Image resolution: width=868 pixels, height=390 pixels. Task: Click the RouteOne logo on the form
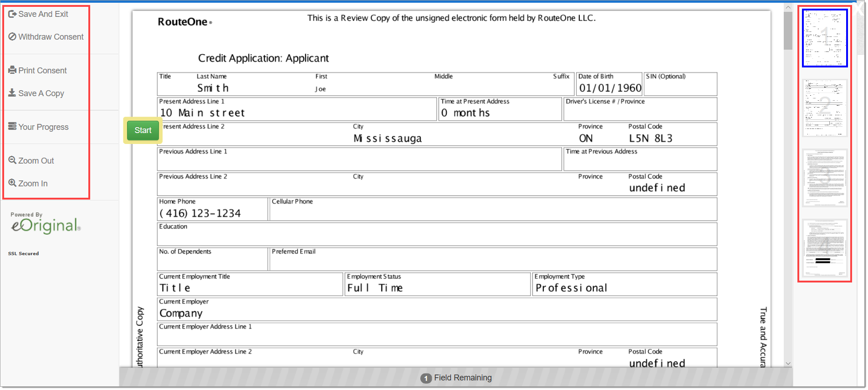coord(185,22)
